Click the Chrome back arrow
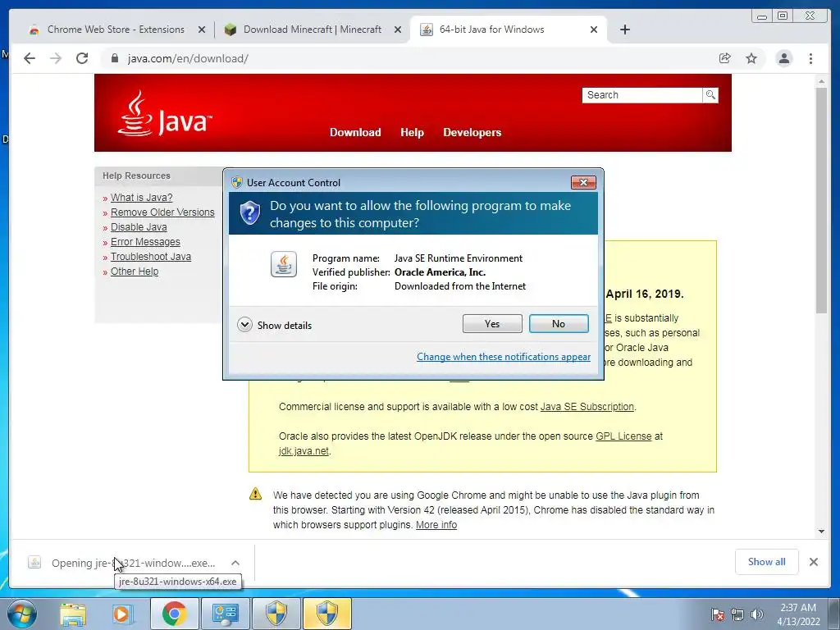The image size is (840, 630). click(30, 58)
